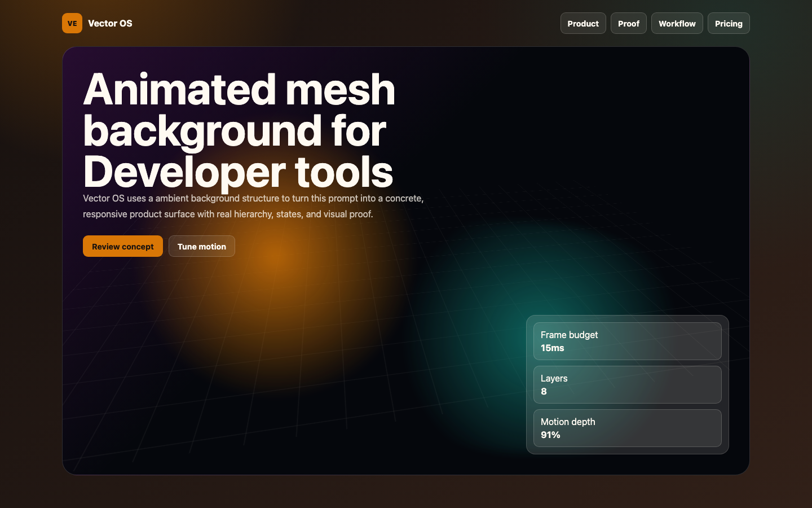Click the orange VE logo badge
Viewport: 812px width, 508px height.
(x=72, y=23)
